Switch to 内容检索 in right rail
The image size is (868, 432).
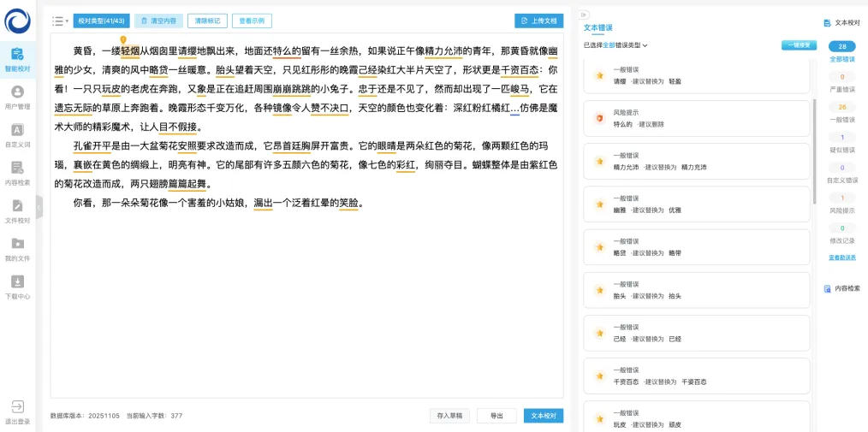pos(842,288)
